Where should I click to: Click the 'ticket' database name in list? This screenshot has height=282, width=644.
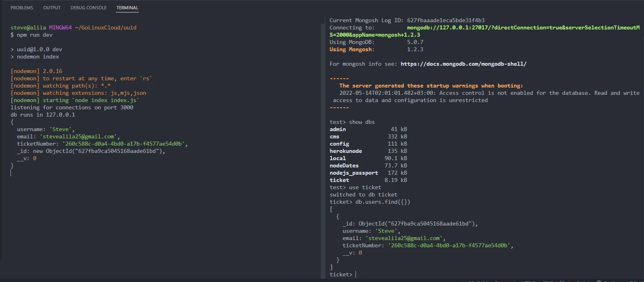click(x=339, y=180)
